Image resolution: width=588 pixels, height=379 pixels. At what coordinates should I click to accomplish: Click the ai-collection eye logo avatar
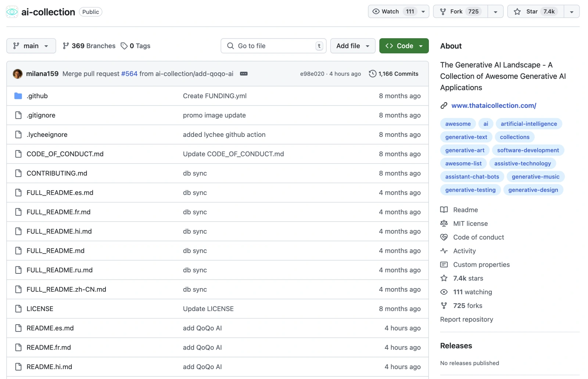(x=12, y=12)
